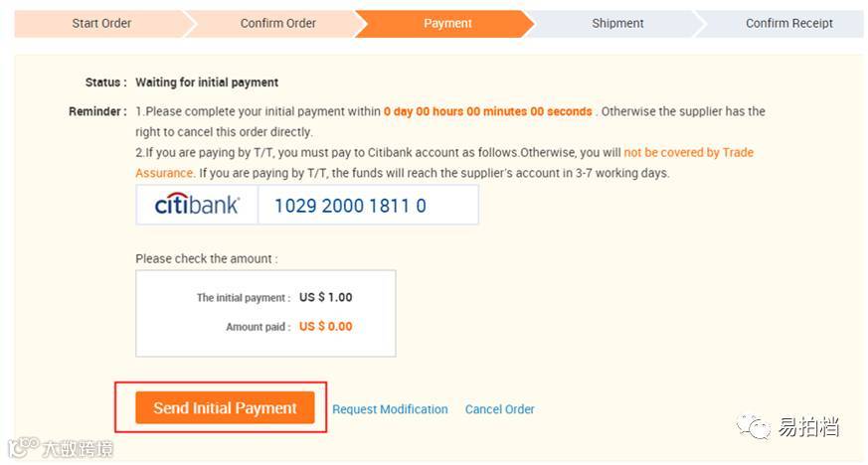Open the Request Modification link
Screen dimensions: 868x465
pyautogui.click(x=390, y=409)
